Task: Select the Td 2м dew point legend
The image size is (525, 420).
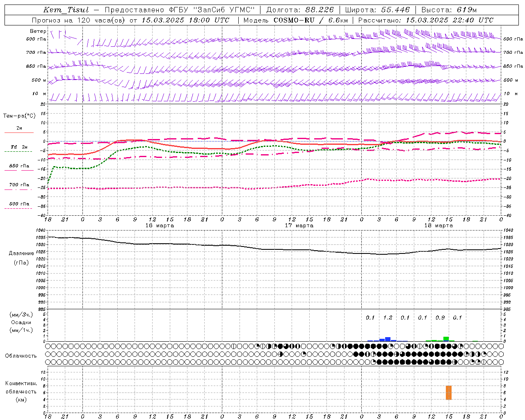Action: coord(19,147)
